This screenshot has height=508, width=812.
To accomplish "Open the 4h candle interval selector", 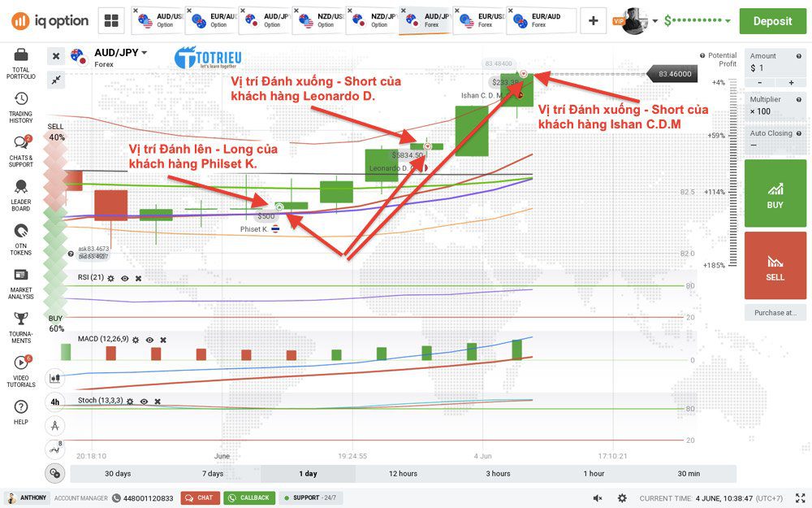I will point(55,402).
